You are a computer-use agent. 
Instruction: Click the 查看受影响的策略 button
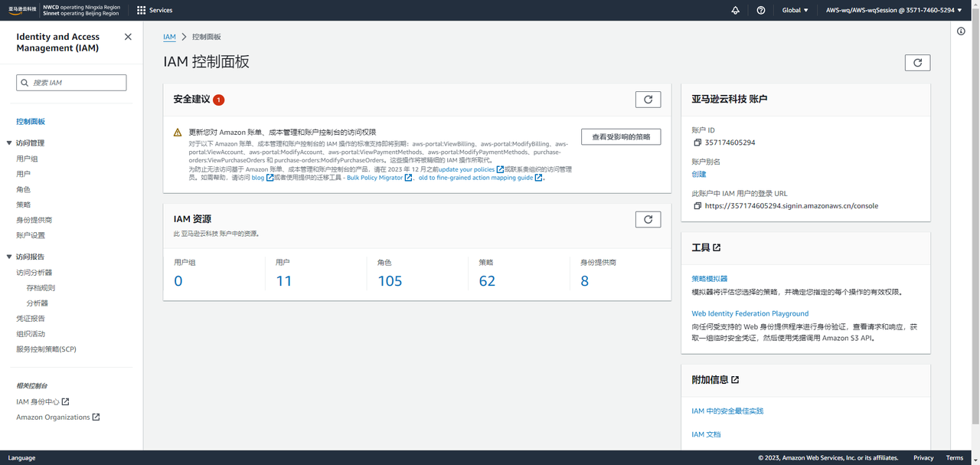pos(621,136)
